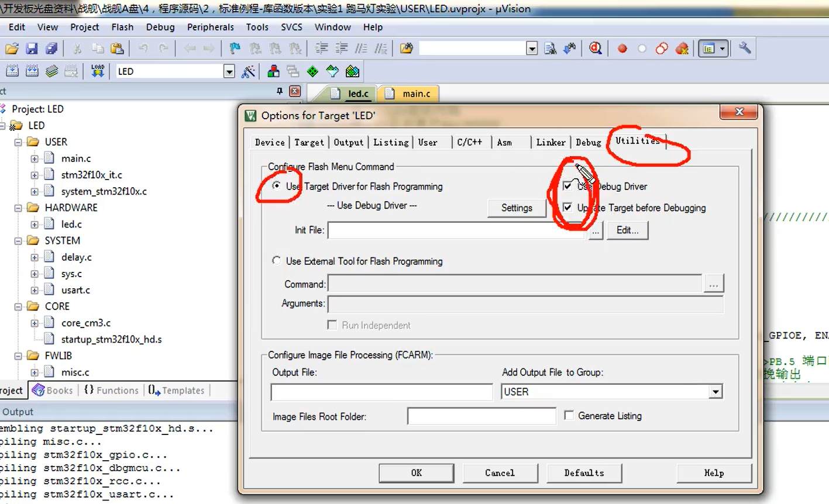The height and width of the screenshot is (504, 829).
Task: Click the incremental find document icon
Action: click(550, 49)
